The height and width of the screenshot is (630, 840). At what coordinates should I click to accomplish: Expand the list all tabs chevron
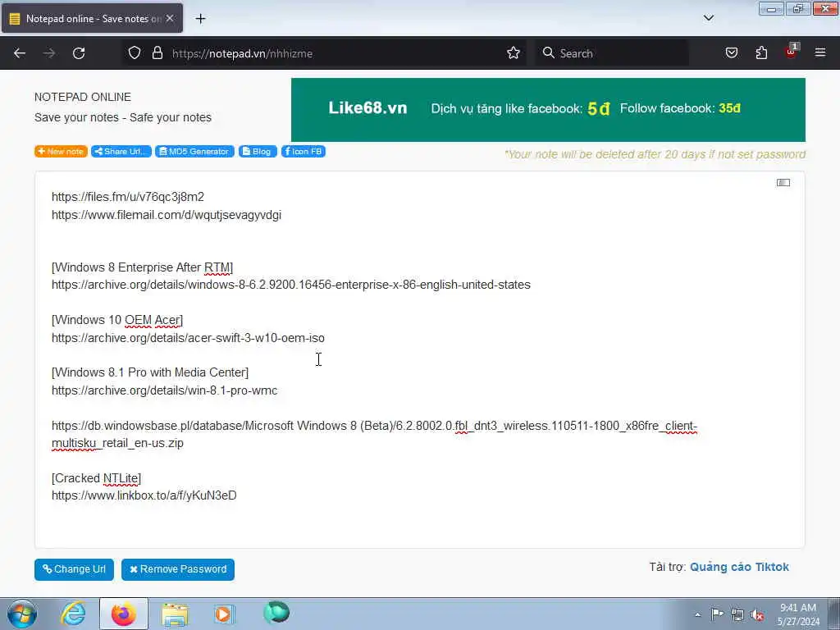click(708, 18)
